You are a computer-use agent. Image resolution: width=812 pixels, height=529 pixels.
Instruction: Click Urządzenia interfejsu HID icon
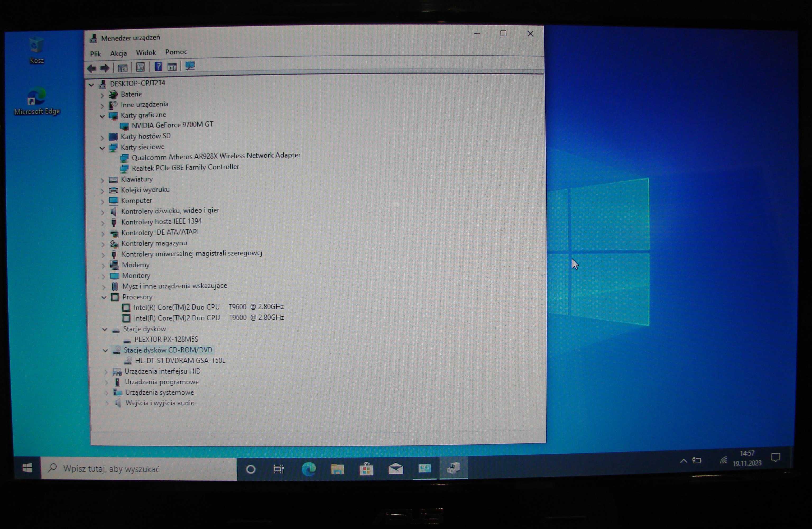point(117,372)
